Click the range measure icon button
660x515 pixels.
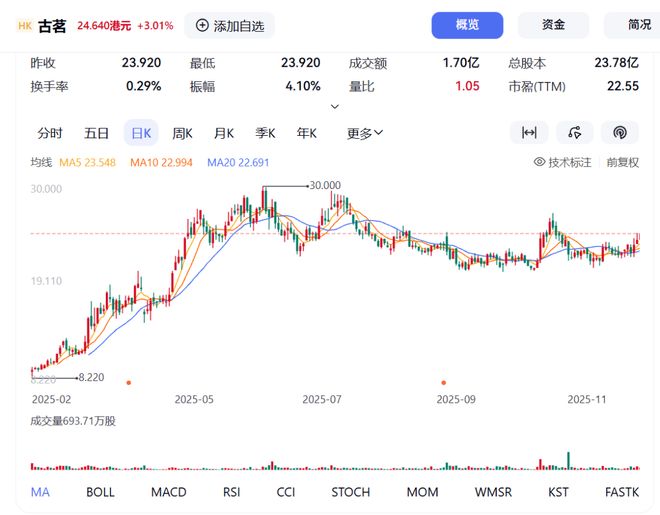pos(529,133)
